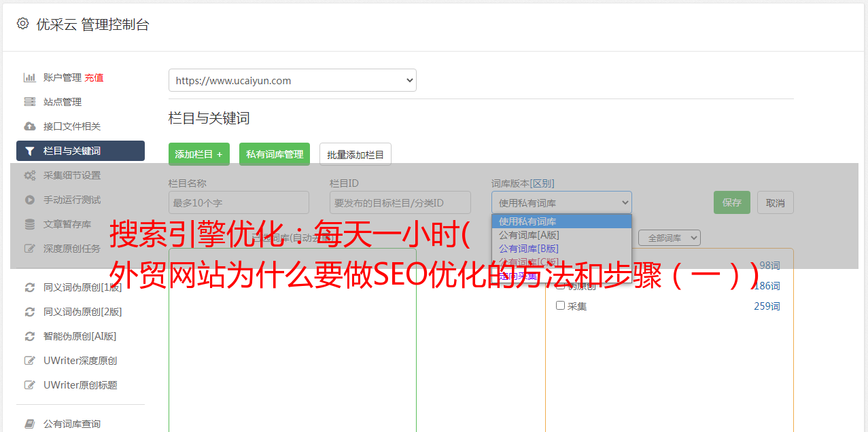Image resolution: width=868 pixels, height=432 pixels.
Task: Click the refresh icon for 同义词伪原创[2版]
Action: [x=30, y=312]
